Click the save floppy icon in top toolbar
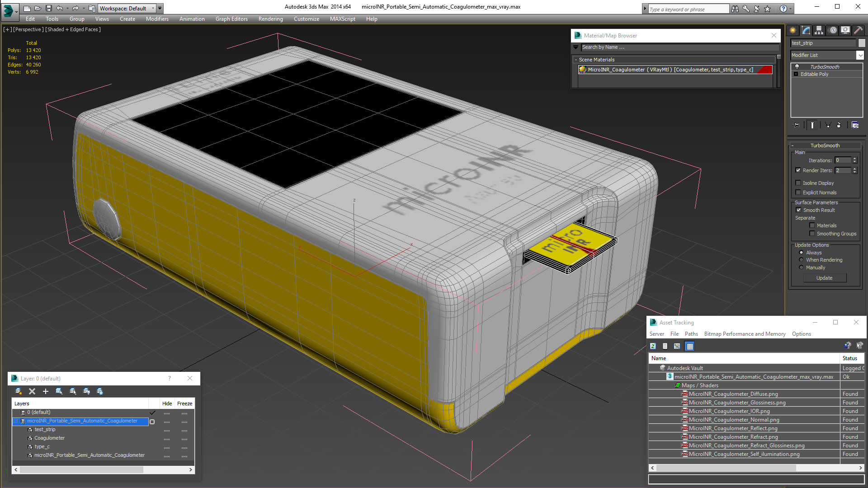 click(x=48, y=8)
